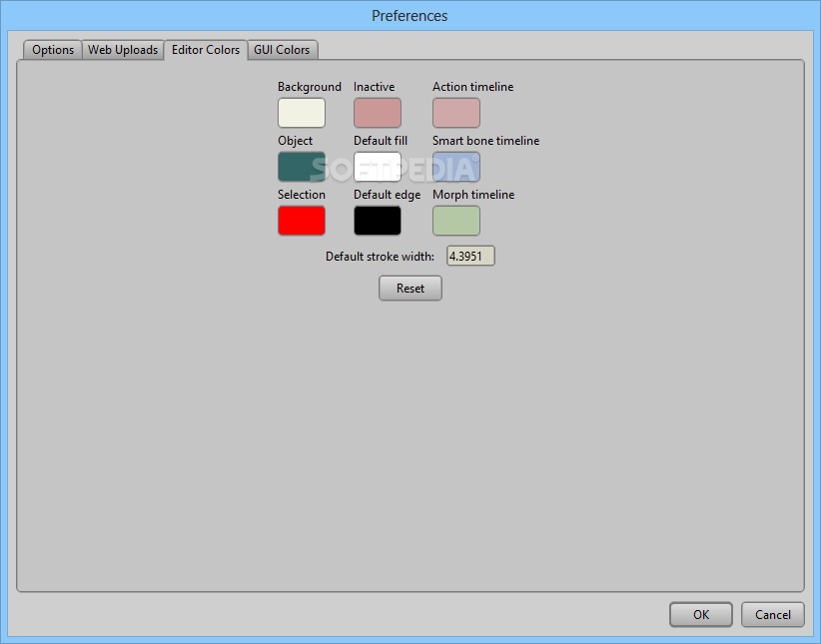Click the "Default fill" label
This screenshot has height=644, width=821.
(381, 141)
